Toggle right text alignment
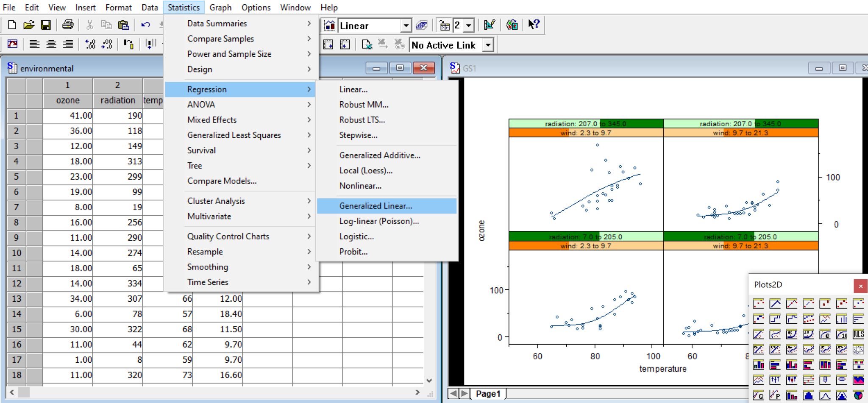Image resolution: width=868 pixels, height=403 pixels. 68,44
